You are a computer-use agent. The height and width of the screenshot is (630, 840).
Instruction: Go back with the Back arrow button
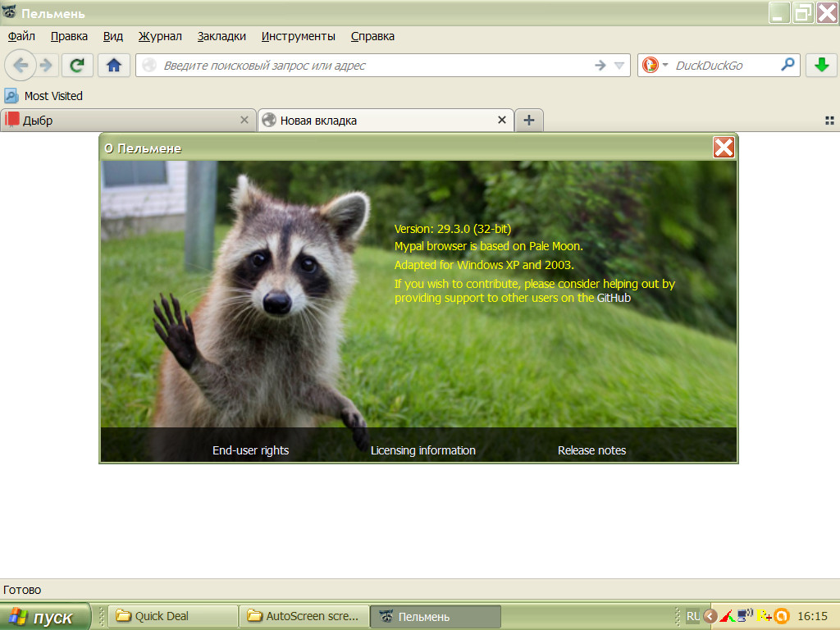pyautogui.click(x=21, y=66)
